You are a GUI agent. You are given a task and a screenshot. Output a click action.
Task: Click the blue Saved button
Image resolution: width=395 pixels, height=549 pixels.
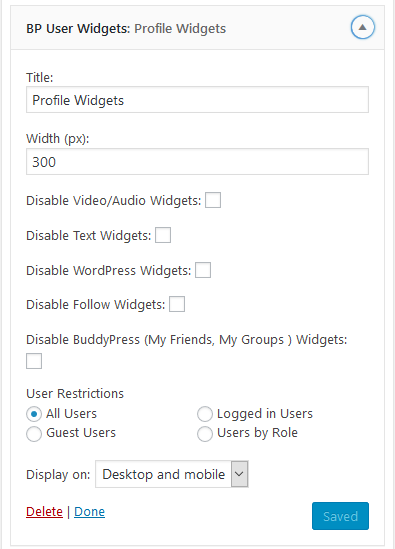[340, 516]
